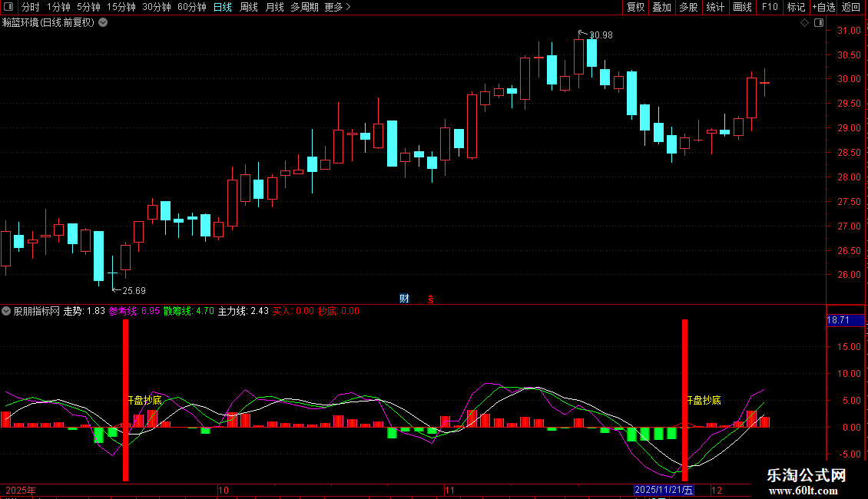Switch to 日线 daily chart
868x499 pixels.
[223, 7]
